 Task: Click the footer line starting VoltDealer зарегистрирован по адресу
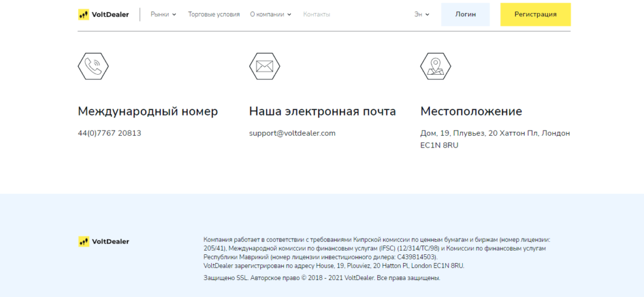[x=334, y=266]
